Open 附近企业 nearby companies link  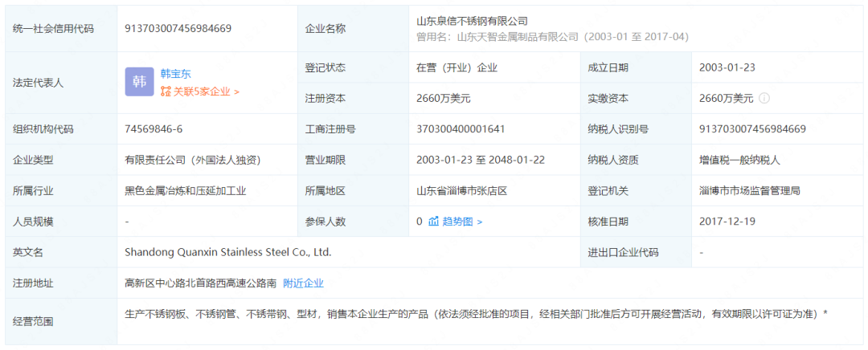pos(303,283)
